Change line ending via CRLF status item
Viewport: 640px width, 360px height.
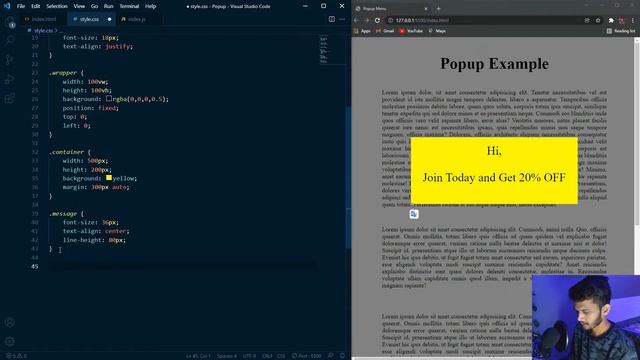pos(267,356)
